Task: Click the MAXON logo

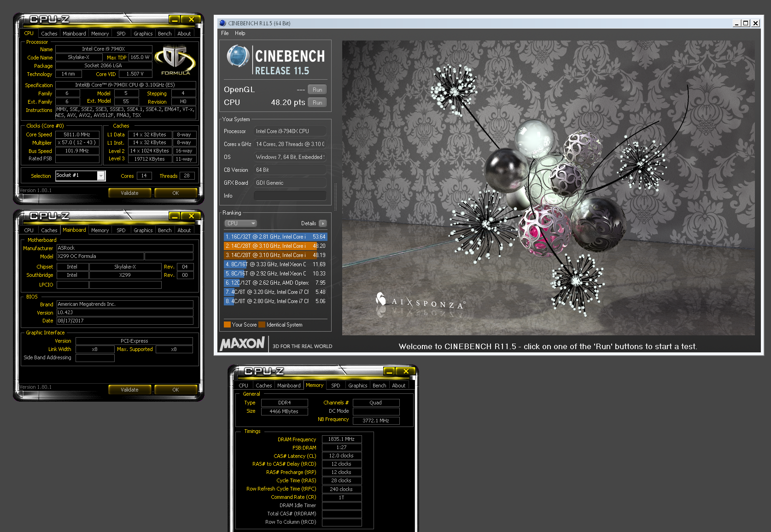Action: [242, 344]
